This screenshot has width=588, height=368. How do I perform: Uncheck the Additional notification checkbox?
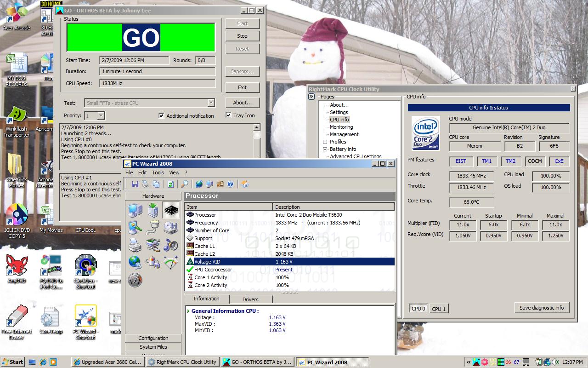(161, 115)
